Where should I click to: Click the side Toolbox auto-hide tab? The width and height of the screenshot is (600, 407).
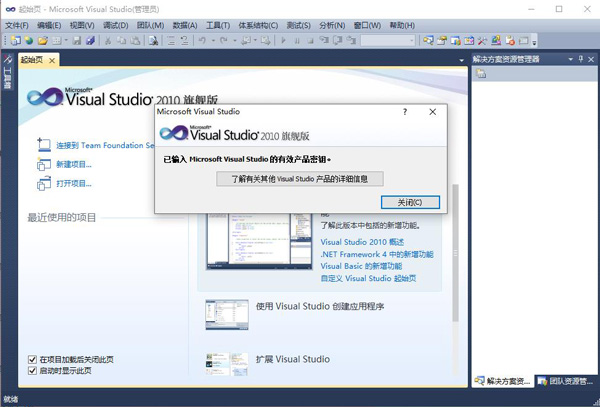click(x=7, y=72)
